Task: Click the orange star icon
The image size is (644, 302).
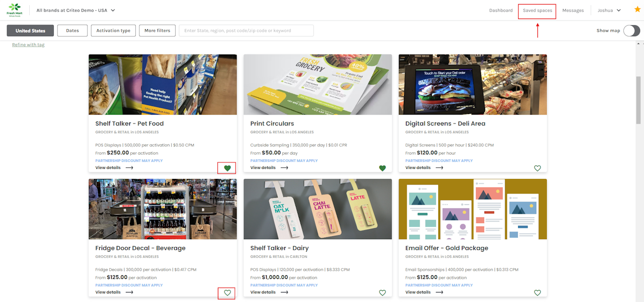Action: (x=637, y=10)
